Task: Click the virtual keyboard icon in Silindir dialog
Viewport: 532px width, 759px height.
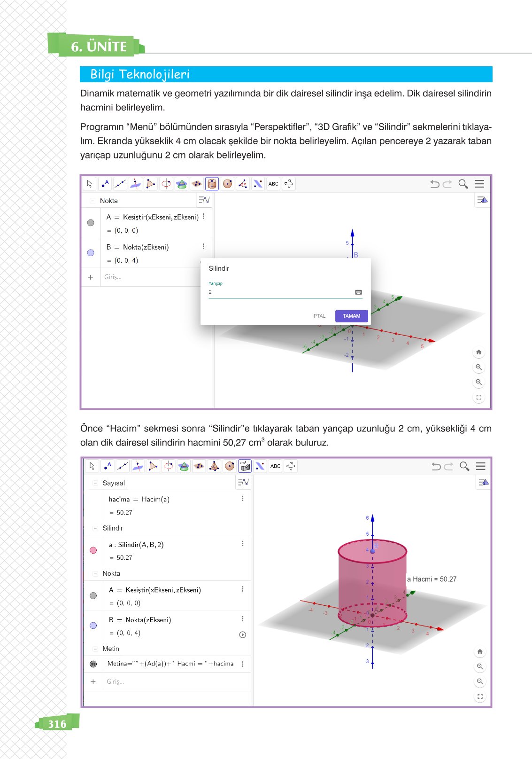Action: [358, 292]
